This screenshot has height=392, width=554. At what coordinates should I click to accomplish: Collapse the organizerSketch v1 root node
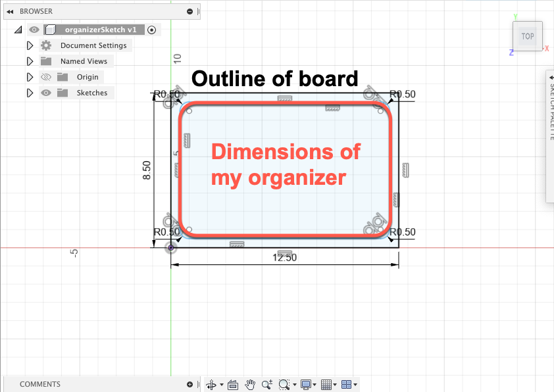(18, 30)
